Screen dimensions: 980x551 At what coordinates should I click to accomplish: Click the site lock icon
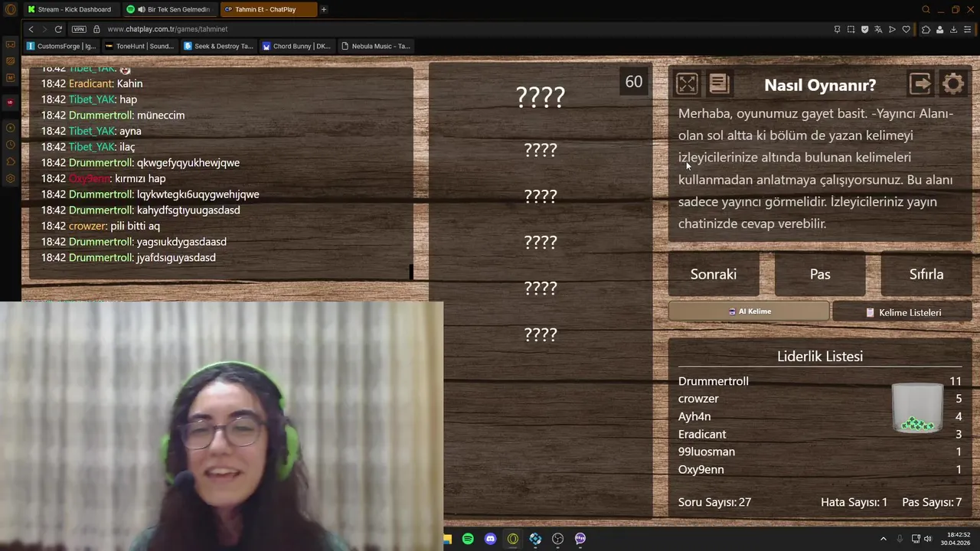click(x=96, y=29)
